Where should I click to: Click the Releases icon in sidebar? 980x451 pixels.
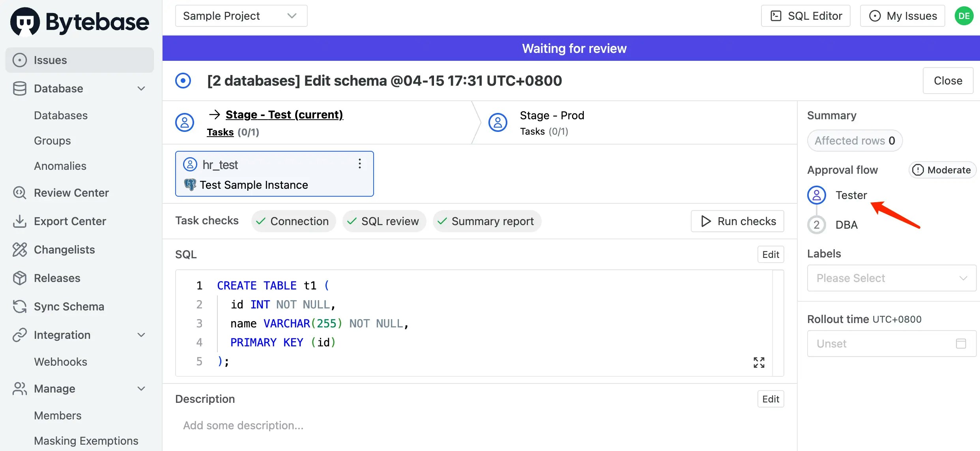tap(19, 278)
